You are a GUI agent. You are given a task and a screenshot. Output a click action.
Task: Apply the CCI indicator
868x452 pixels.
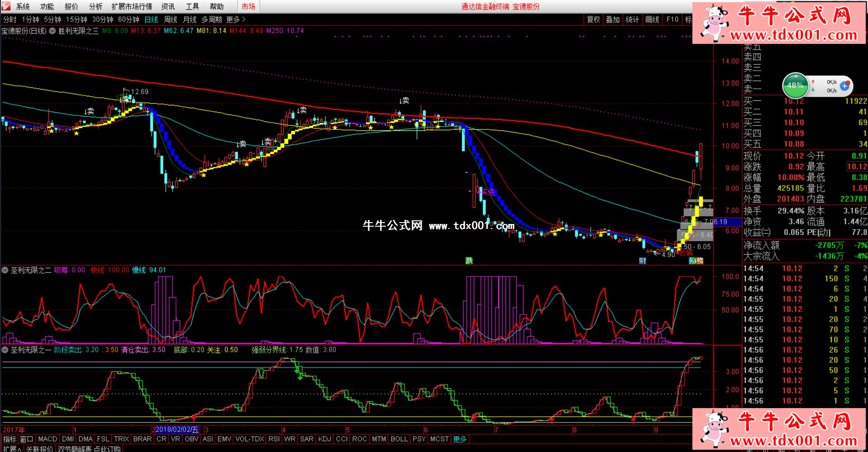click(342, 439)
